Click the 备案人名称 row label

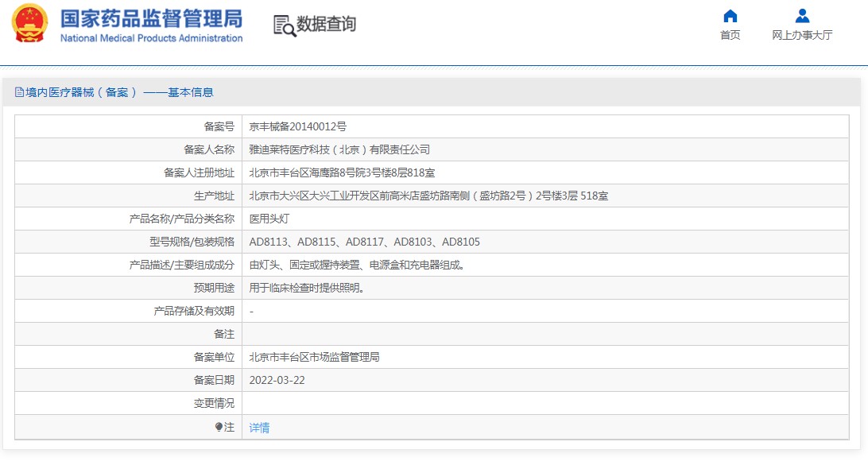click(209, 149)
